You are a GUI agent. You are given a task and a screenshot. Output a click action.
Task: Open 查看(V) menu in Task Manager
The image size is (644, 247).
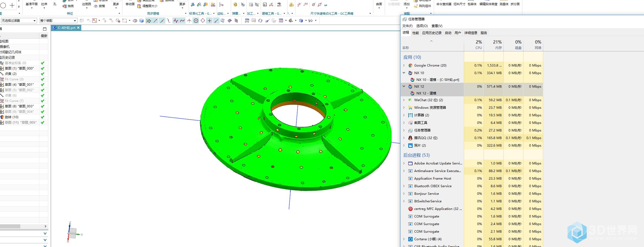click(437, 26)
